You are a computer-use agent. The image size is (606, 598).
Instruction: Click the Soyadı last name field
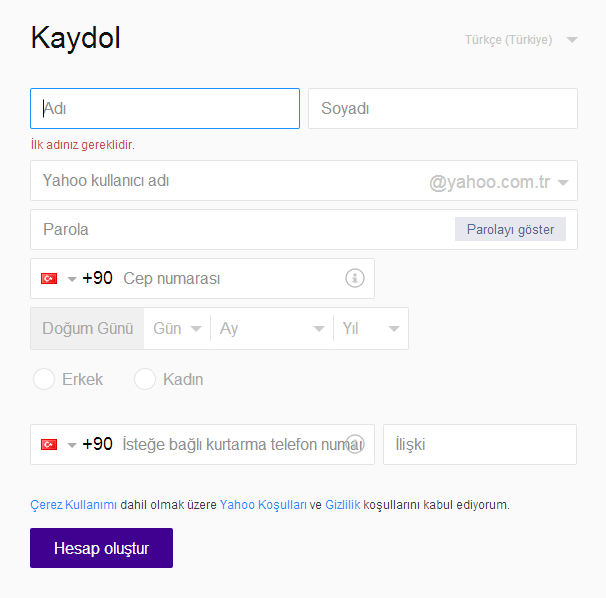point(443,108)
